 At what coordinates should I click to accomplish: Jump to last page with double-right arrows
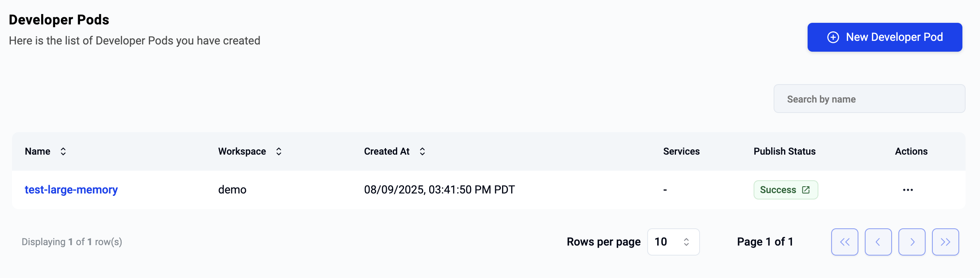point(946,242)
